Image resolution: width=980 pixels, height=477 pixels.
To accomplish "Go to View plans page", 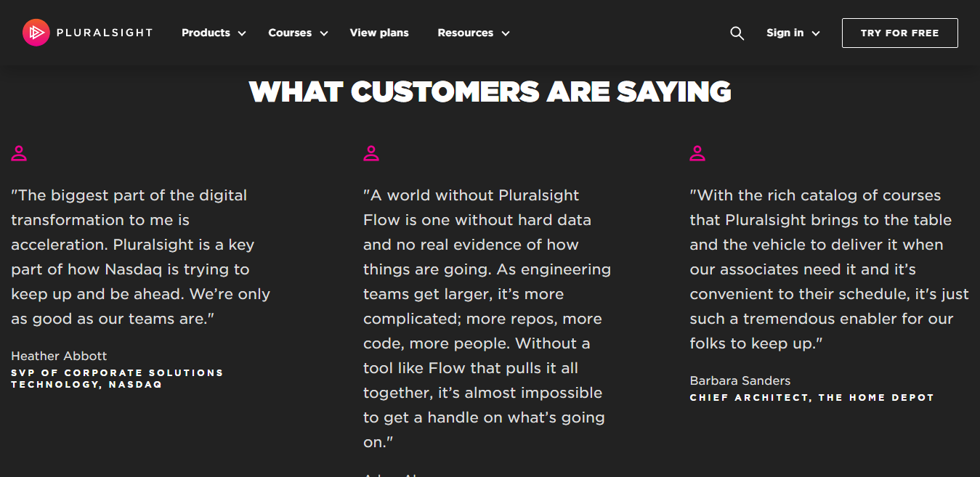I will [x=379, y=33].
